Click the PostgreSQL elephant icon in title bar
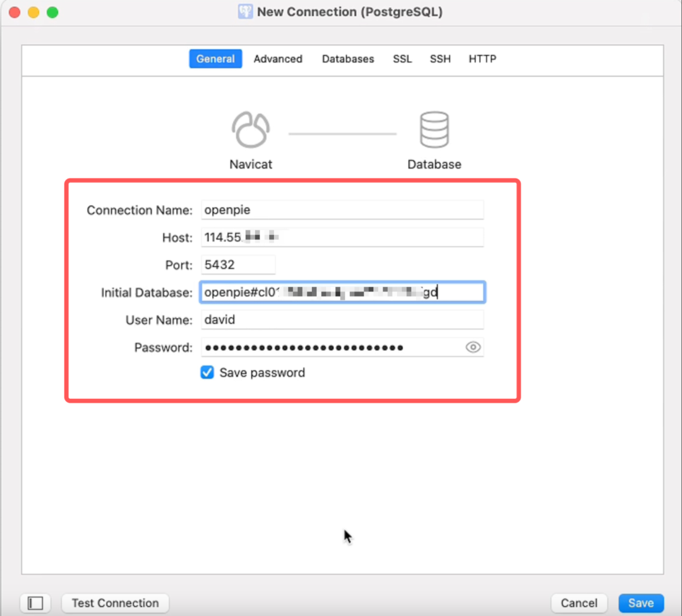Viewport: 682px width, 616px height. point(245,12)
